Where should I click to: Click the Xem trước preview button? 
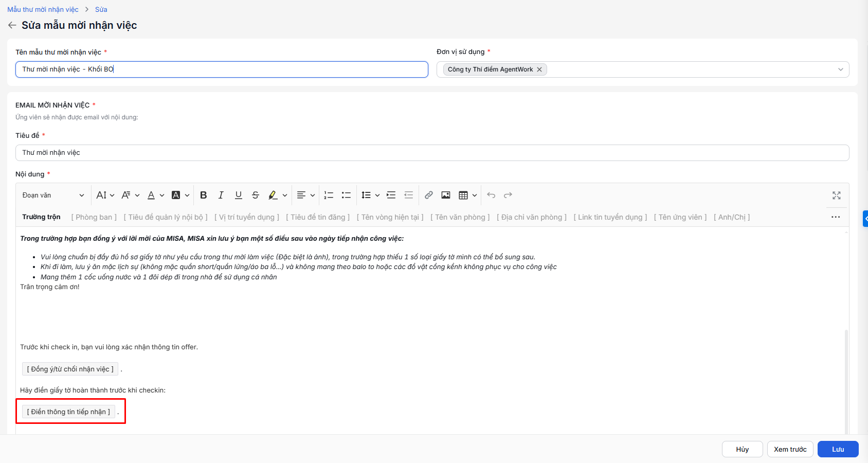click(x=790, y=449)
